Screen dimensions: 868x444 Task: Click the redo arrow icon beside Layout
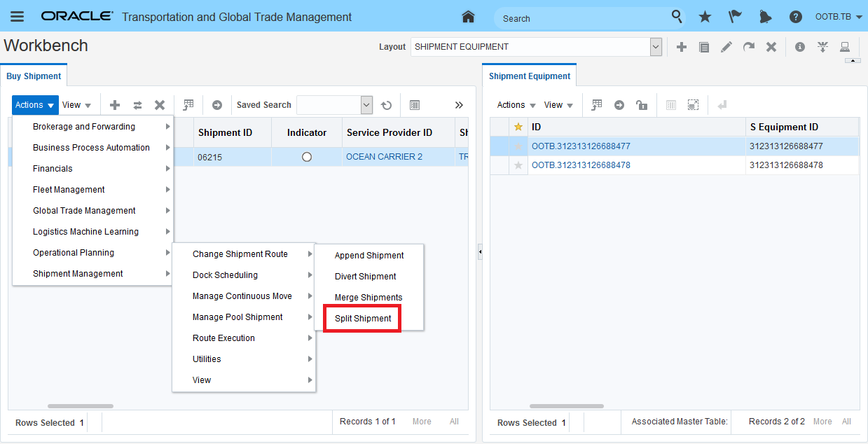(749, 47)
